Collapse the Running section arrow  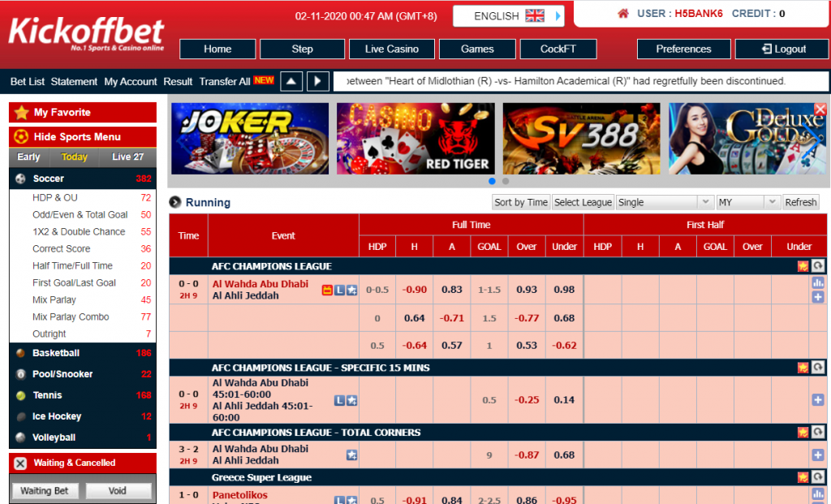(x=174, y=203)
